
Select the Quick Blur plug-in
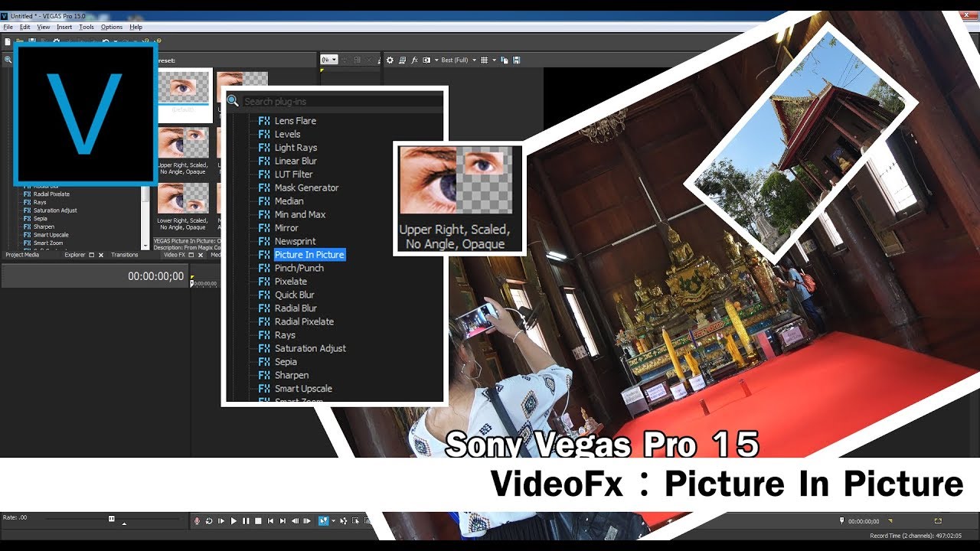coord(294,295)
